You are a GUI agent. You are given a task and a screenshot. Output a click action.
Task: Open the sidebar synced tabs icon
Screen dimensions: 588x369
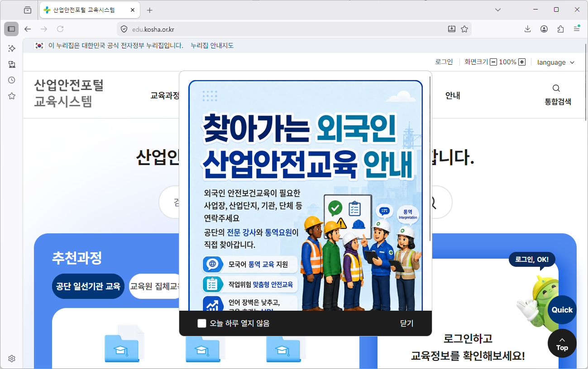click(x=12, y=64)
